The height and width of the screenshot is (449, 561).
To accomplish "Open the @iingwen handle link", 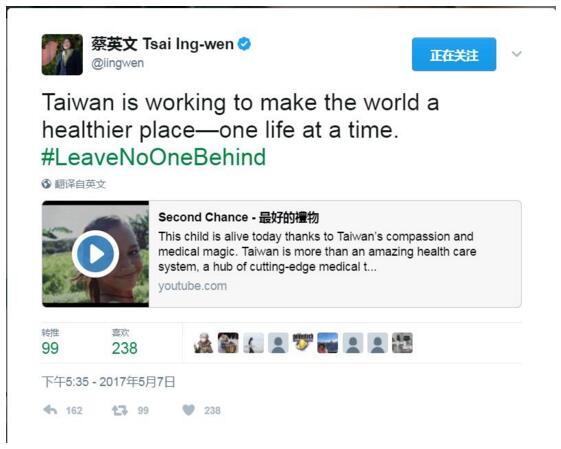I will click(x=117, y=63).
